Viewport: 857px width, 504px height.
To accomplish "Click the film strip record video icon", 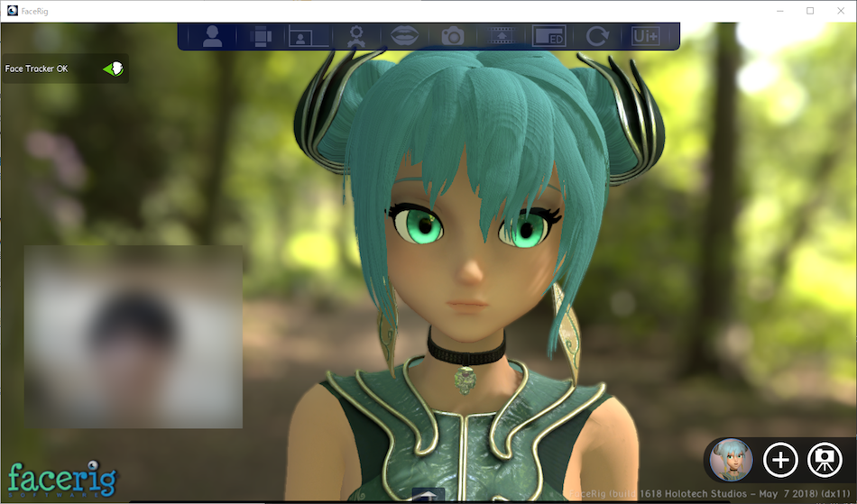I will [501, 36].
